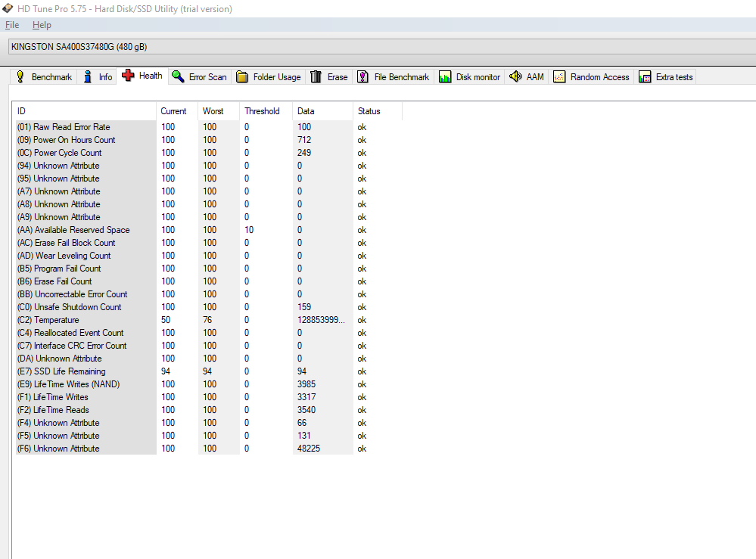Select the (C2) Temperature row
The width and height of the screenshot is (756, 559).
[x=208, y=319]
